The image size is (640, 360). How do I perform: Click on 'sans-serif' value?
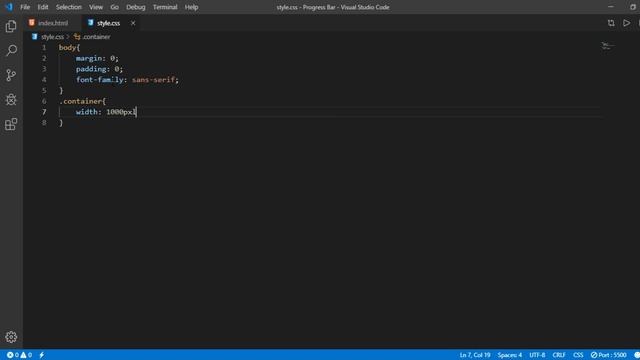153,80
